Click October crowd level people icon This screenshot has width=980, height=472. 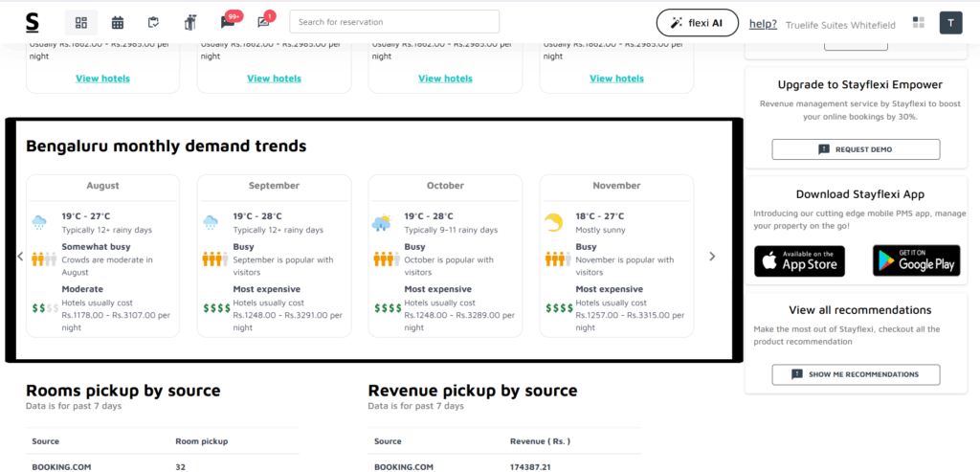pos(387,258)
